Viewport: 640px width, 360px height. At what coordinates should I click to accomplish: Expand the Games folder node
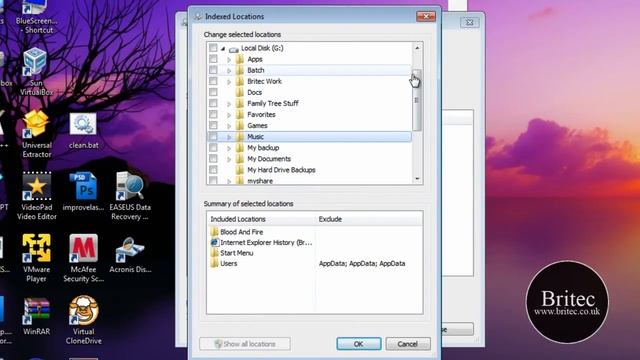click(x=229, y=126)
